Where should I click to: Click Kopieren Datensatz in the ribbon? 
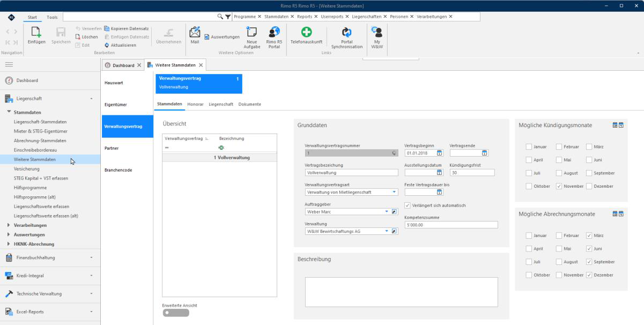(x=127, y=28)
